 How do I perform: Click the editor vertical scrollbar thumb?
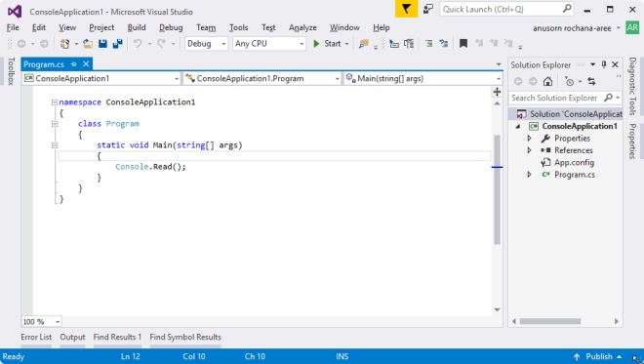497,189
